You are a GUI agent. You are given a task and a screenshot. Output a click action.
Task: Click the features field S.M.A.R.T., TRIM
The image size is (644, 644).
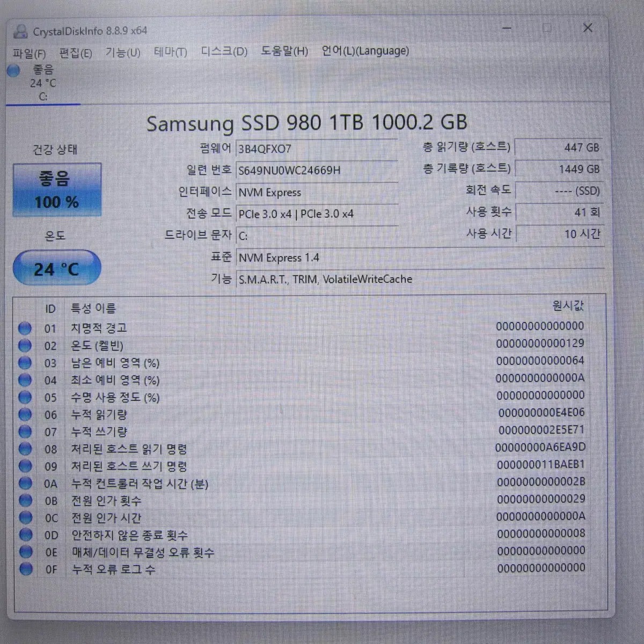(420, 279)
